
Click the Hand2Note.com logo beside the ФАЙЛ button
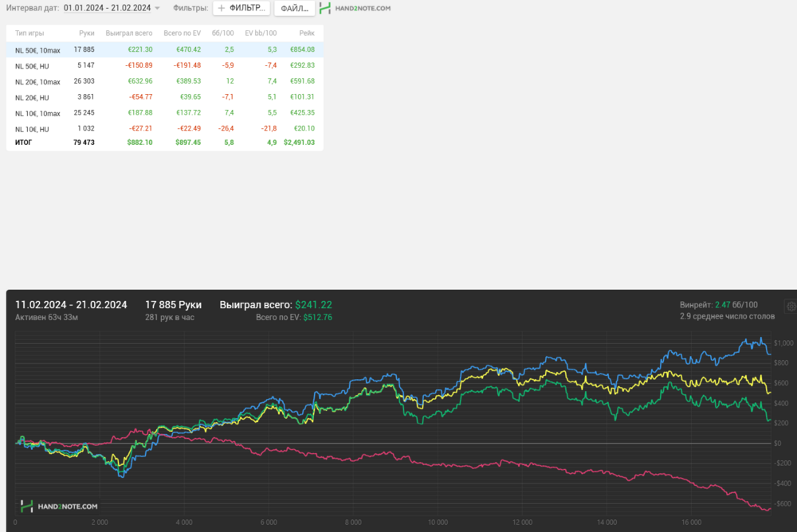coord(355,8)
